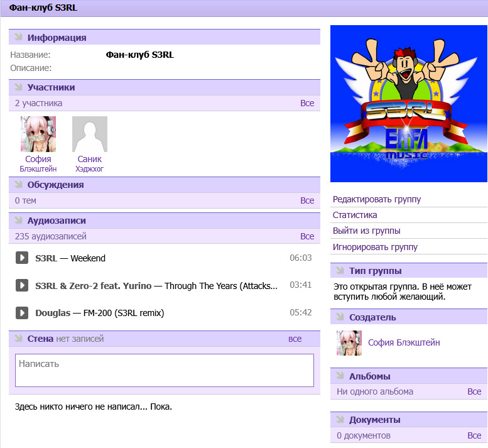Click the 235 аудиозаписей count
The image size is (488, 448).
51,236
